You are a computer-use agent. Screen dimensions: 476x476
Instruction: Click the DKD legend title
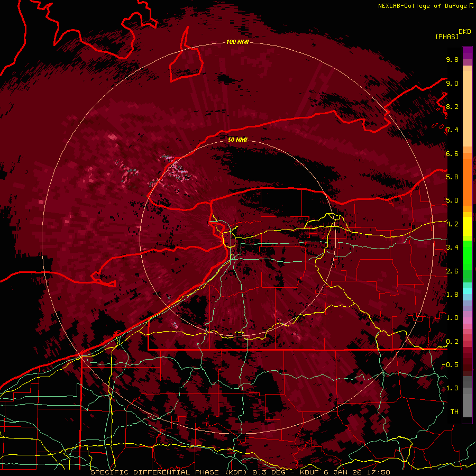pyautogui.click(x=464, y=32)
